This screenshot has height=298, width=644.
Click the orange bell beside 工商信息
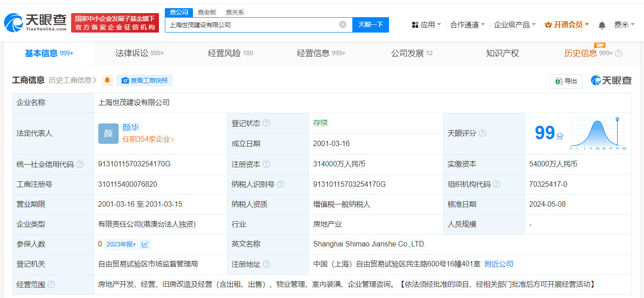tap(107, 80)
